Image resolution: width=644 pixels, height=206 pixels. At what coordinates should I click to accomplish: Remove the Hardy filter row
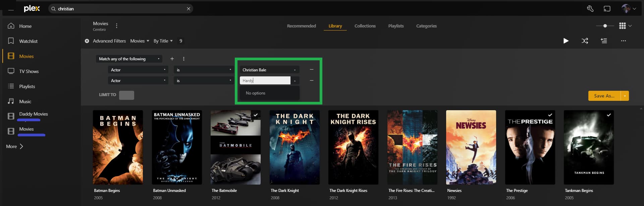click(x=312, y=80)
